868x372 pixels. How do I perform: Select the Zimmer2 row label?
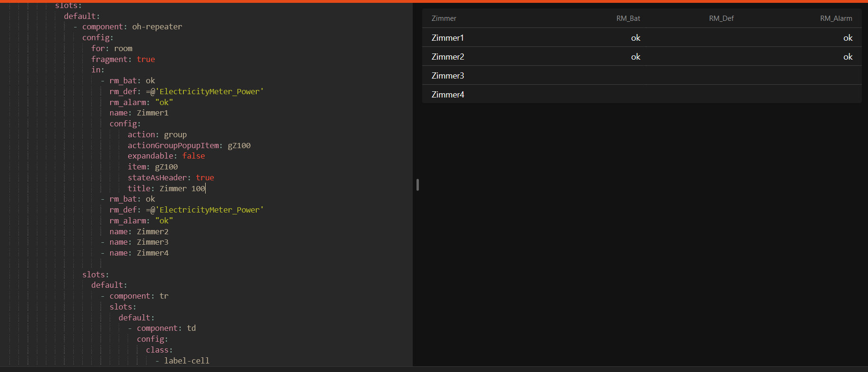pyautogui.click(x=447, y=57)
